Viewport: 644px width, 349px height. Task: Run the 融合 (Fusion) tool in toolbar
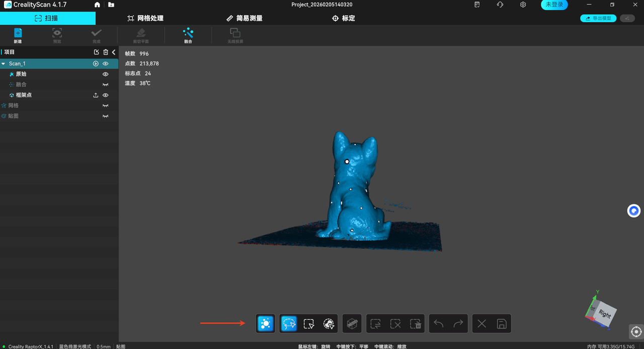tap(188, 35)
